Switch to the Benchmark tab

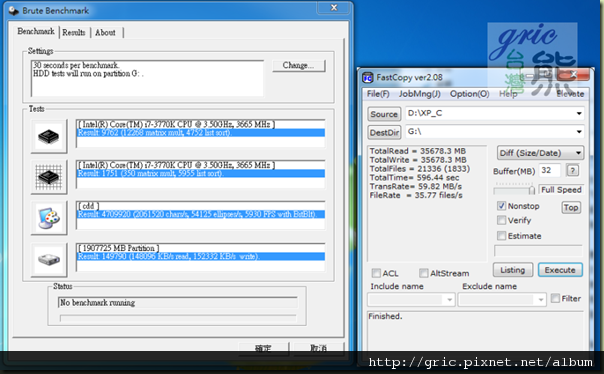(36, 32)
